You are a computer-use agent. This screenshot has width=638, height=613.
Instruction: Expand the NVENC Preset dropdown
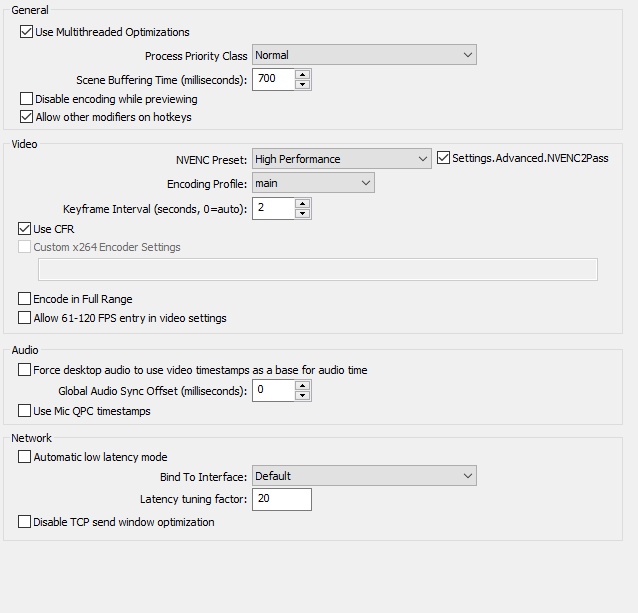(342, 159)
